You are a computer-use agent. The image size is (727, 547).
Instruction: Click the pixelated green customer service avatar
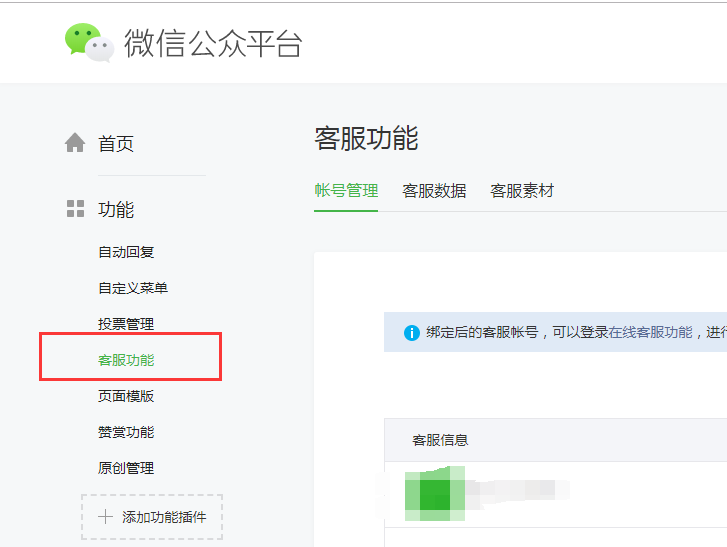pyautogui.click(x=434, y=493)
